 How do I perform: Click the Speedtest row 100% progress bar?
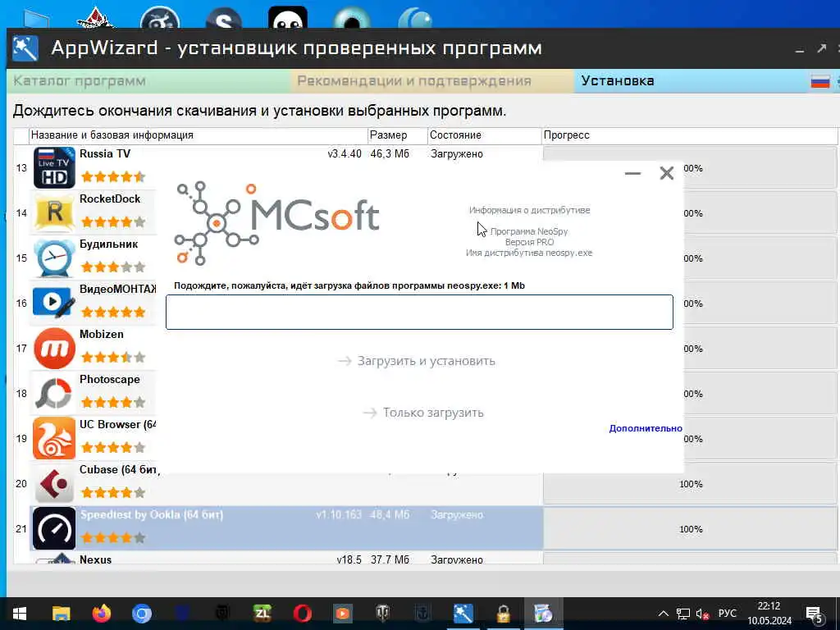(690, 529)
